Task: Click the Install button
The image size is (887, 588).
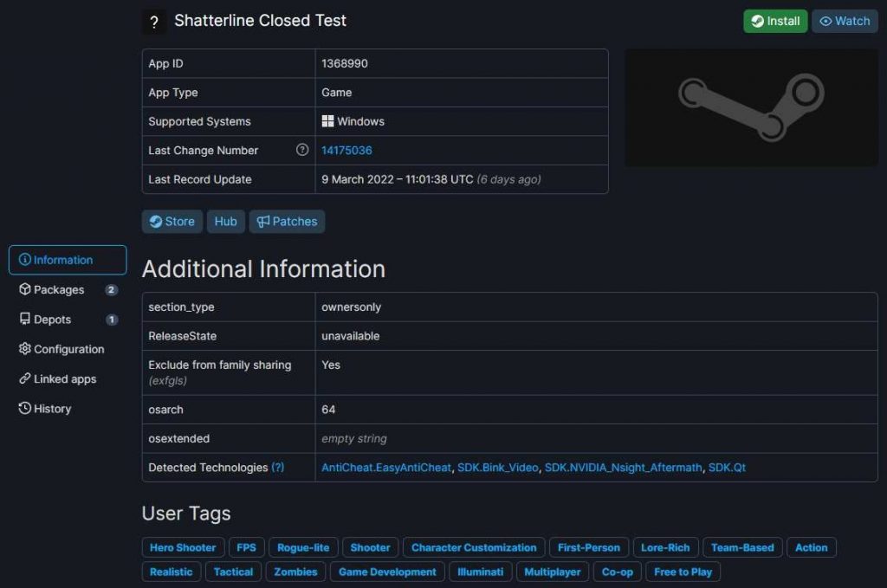Action: [x=774, y=22]
